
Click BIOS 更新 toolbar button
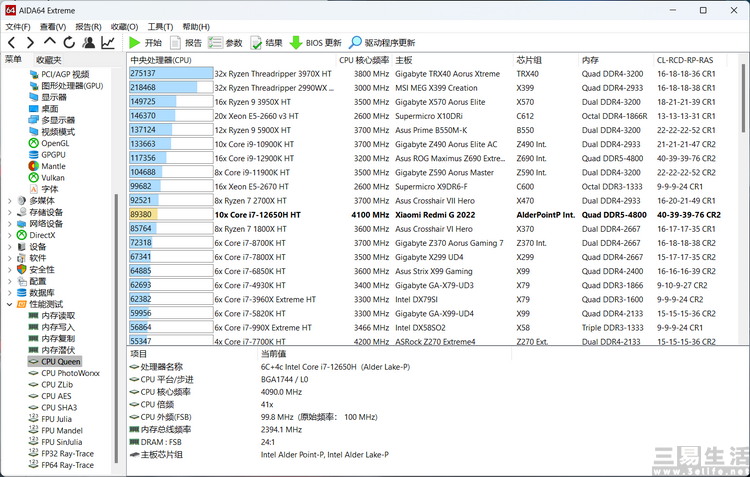316,43
